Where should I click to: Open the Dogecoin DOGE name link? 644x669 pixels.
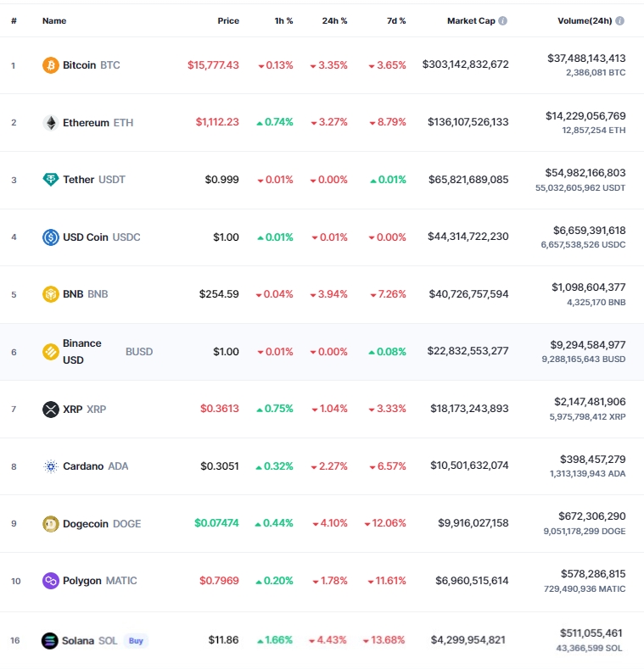click(x=102, y=524)
